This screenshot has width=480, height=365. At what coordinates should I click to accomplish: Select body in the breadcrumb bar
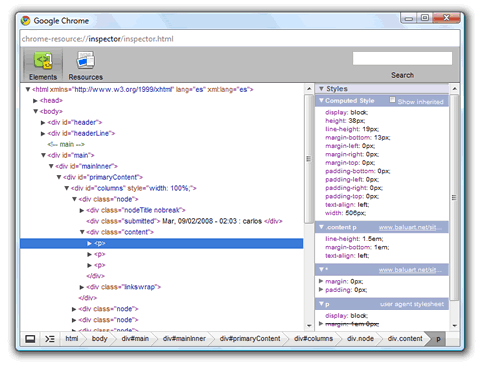pyautogui.click(x=99, y=338)
